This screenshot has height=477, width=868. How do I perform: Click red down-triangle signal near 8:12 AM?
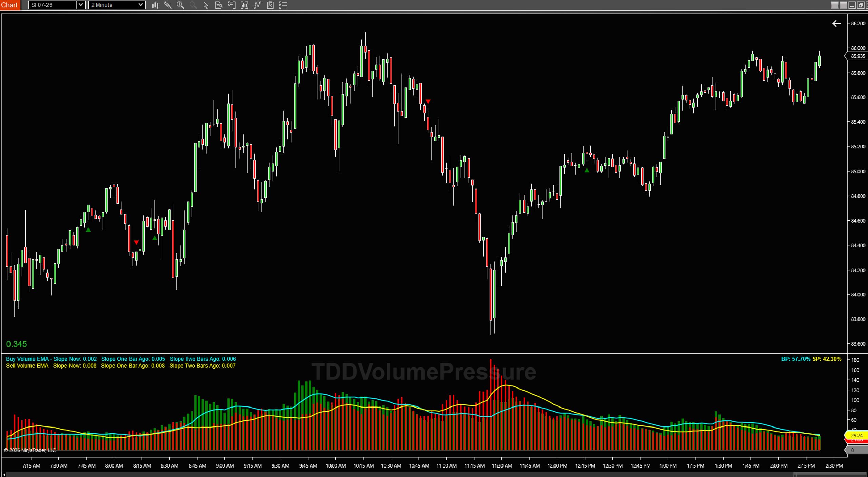click(x=136, y=242)
